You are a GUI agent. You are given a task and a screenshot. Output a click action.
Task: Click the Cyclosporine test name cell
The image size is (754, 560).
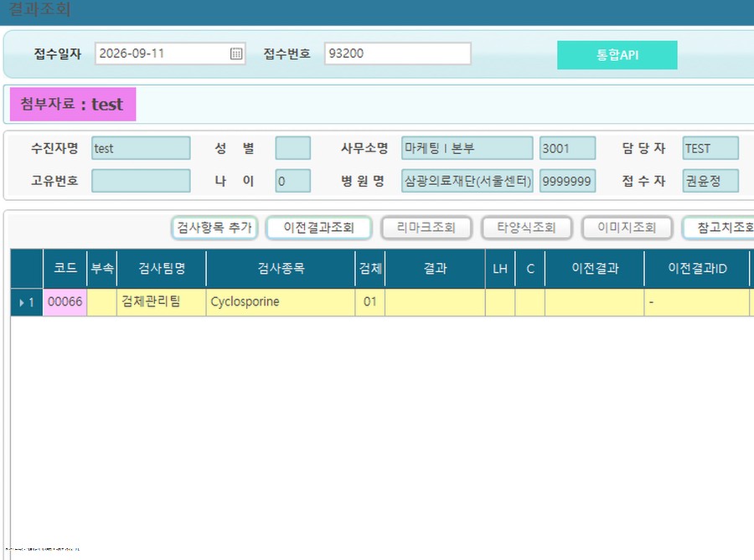281,302
